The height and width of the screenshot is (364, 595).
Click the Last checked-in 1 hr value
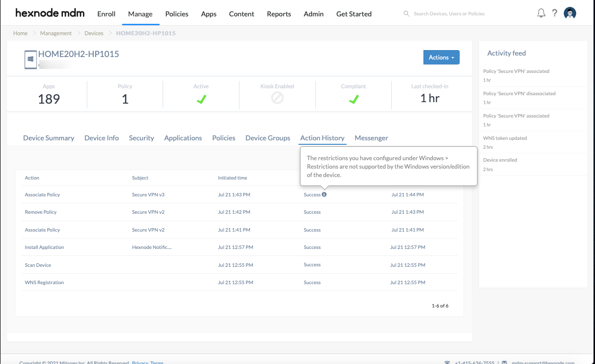tap(430, 98)
